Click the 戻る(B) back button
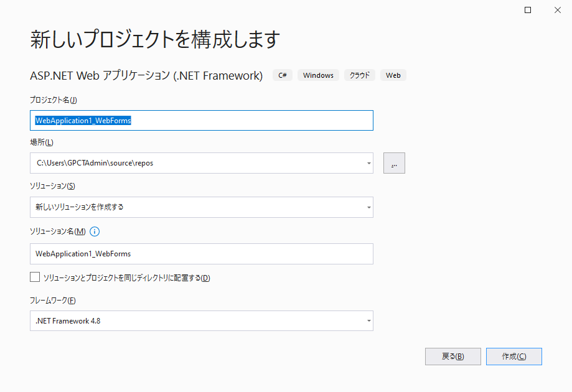 (x=452, y=357)
